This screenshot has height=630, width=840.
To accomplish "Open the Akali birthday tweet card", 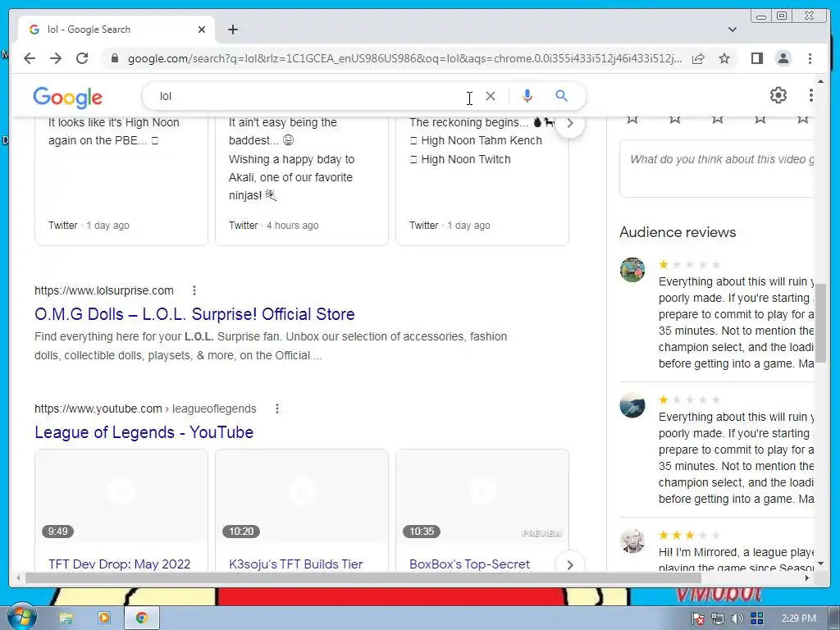I will (302, 180).
